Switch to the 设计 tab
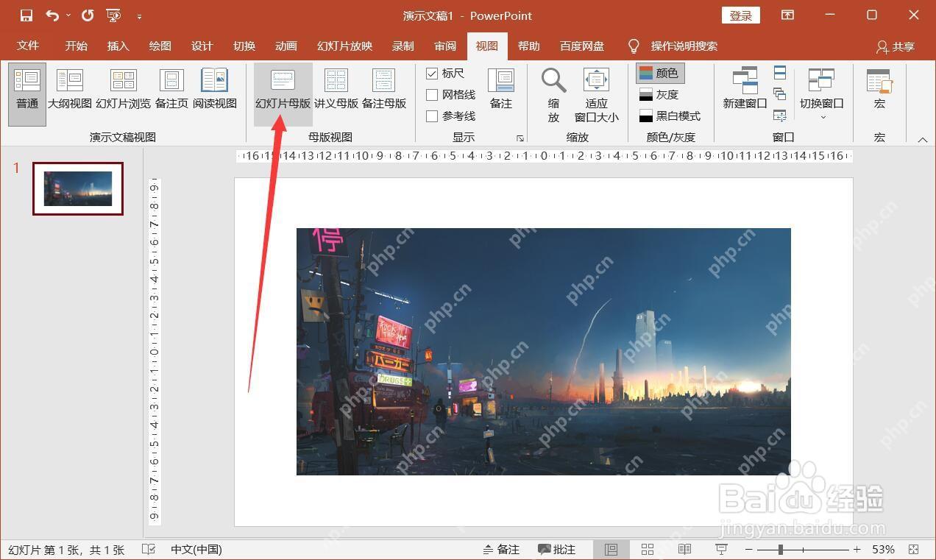This screenshot has height=560, width=936. (202, 46)
